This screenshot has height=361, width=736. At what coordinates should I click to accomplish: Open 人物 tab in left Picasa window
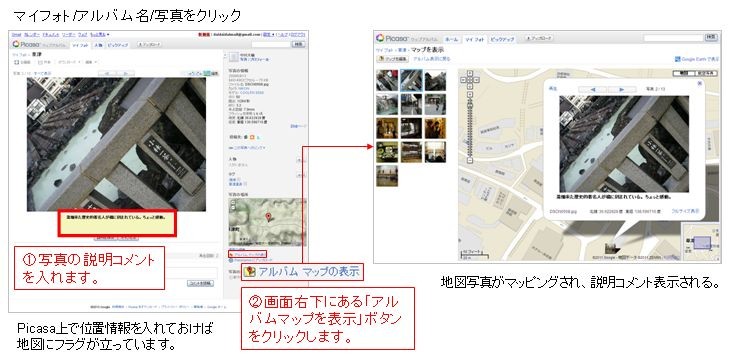(98, 45)
